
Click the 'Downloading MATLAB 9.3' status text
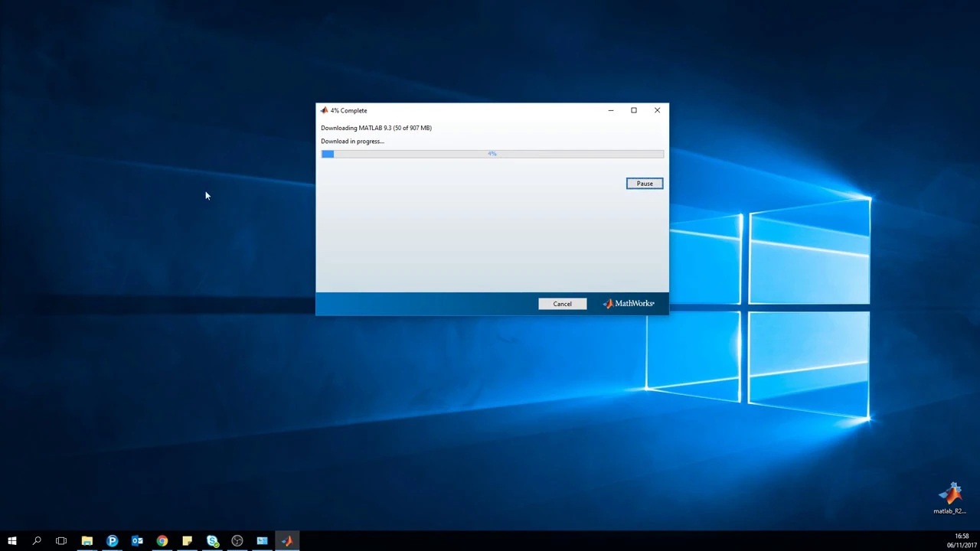(376, 128)
